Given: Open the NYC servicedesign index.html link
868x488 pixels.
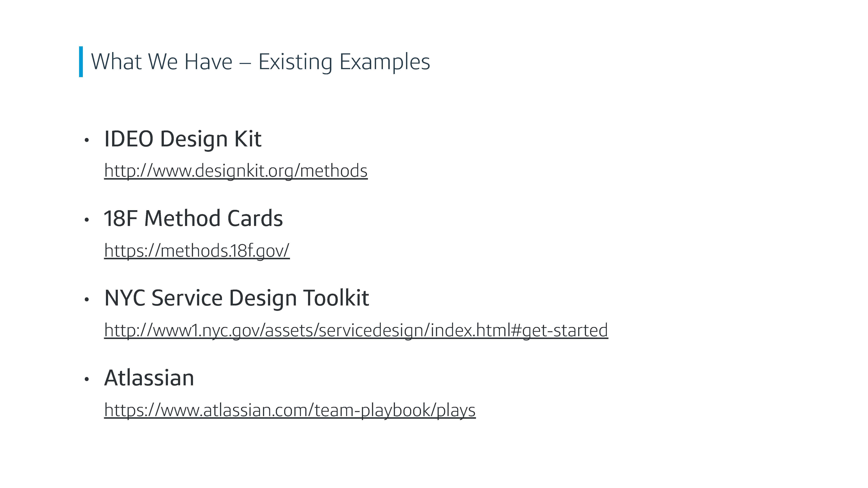Looking at the screenshot, I should (x=356, y=330).
